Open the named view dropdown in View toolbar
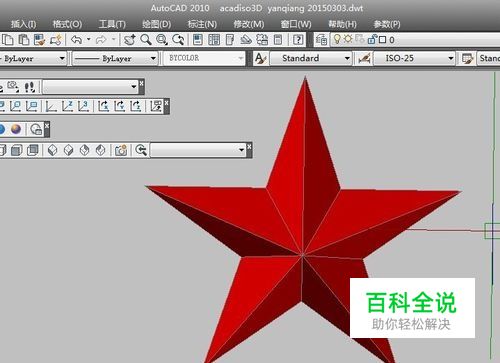 [198, 150]
